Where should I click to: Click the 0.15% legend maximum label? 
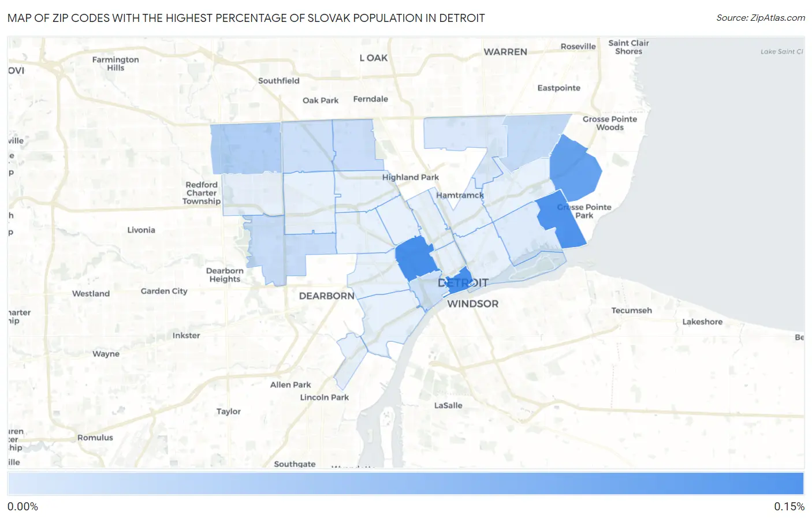[x=789, y=507]
